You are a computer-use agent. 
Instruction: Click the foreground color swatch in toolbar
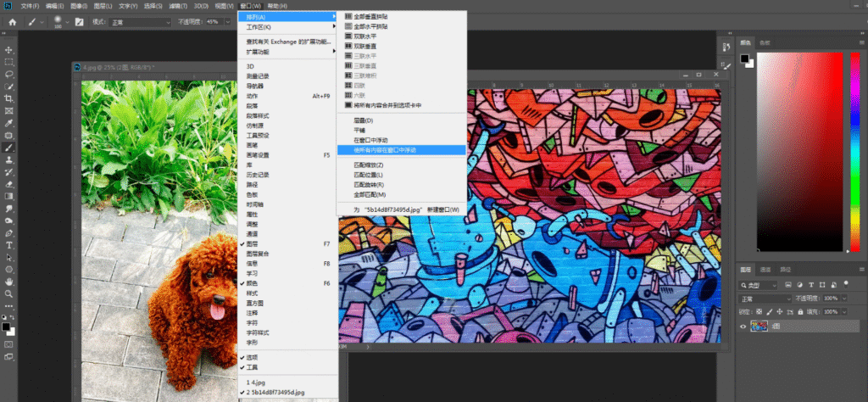pos(6,327)
